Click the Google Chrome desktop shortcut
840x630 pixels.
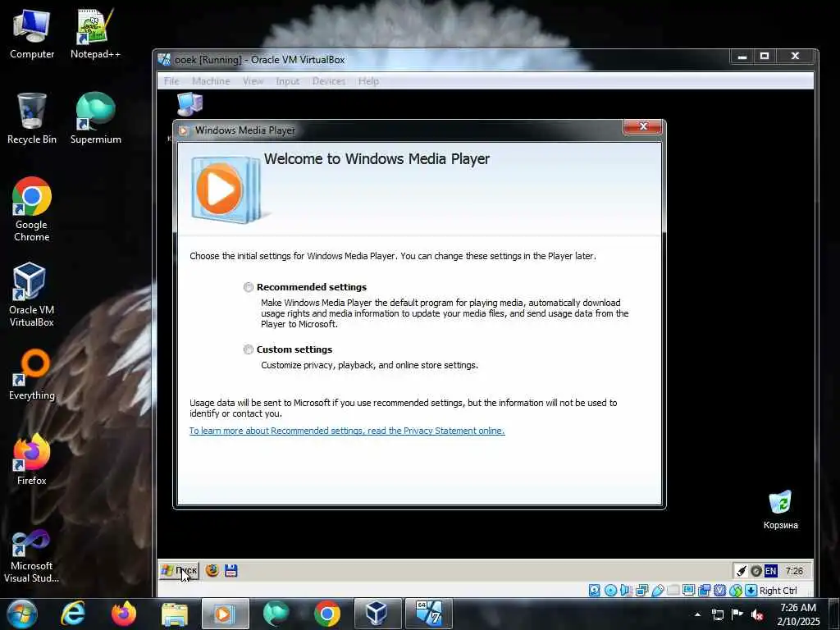(x=32, y=209)
